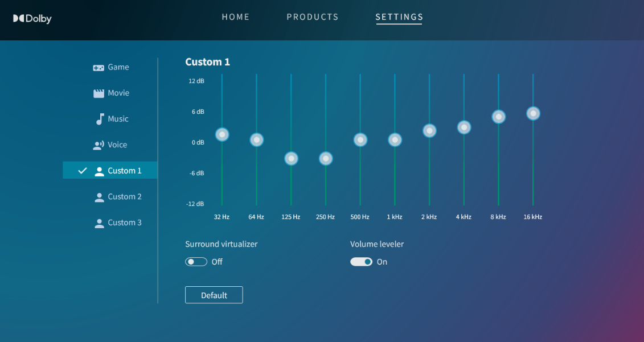Click the 250 Hz slider handle
644x342 pixels.
326,158
